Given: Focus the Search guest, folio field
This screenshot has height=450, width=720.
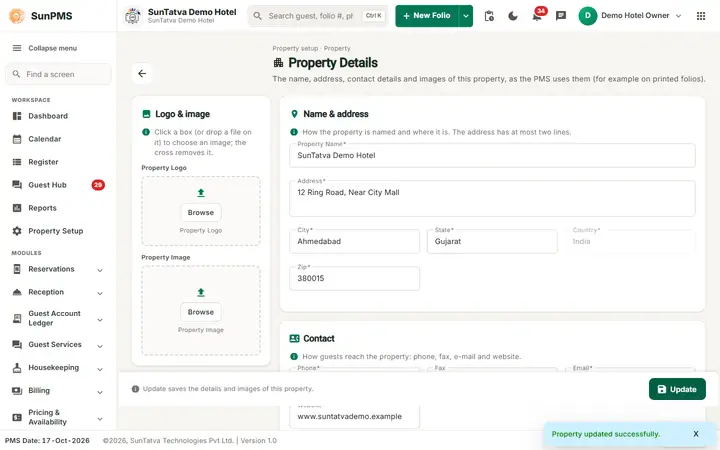Looking at the screenshot, I should click(x=318, y=16).
